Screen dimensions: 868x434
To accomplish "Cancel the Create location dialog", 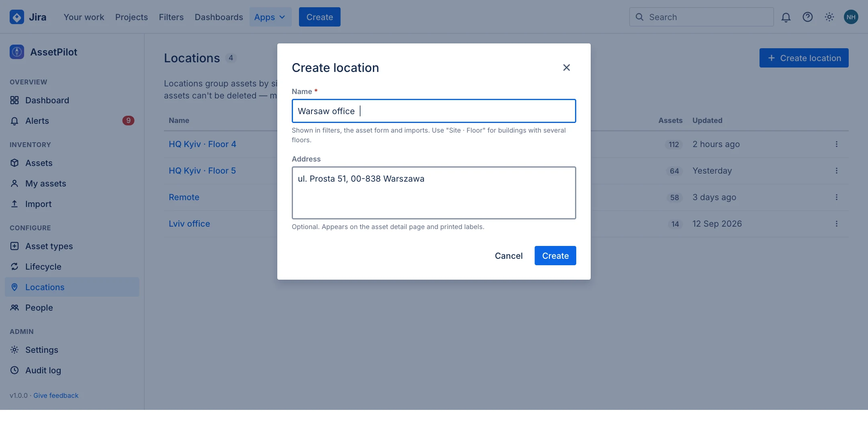I will (x=509, y=256).
